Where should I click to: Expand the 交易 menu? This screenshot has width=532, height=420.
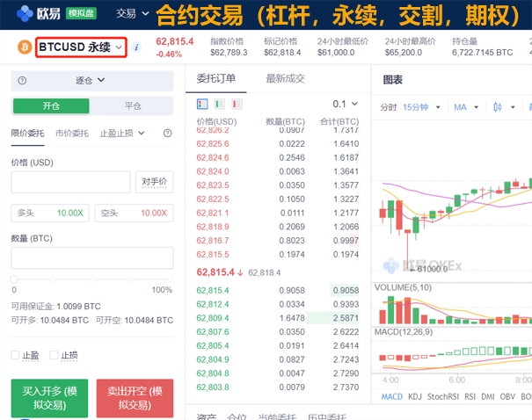[132, 13]
